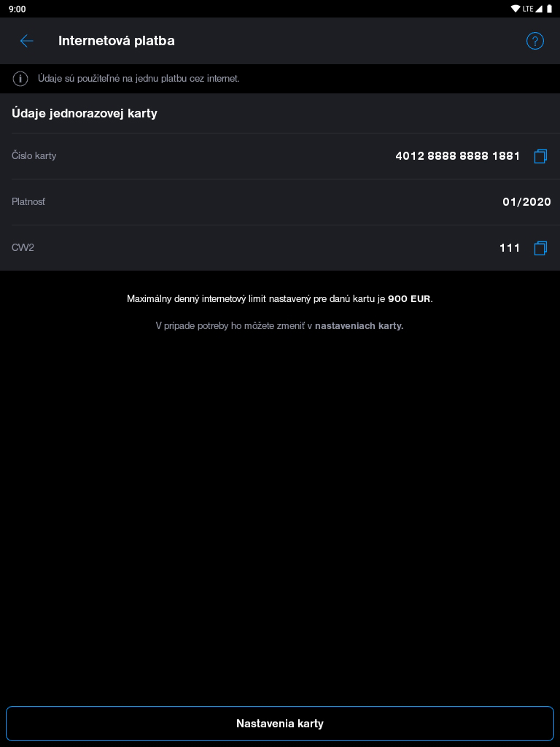Tap the 'Platnosť' row label
The width and height of the screenshot is (560, 747).
[28, 202]
